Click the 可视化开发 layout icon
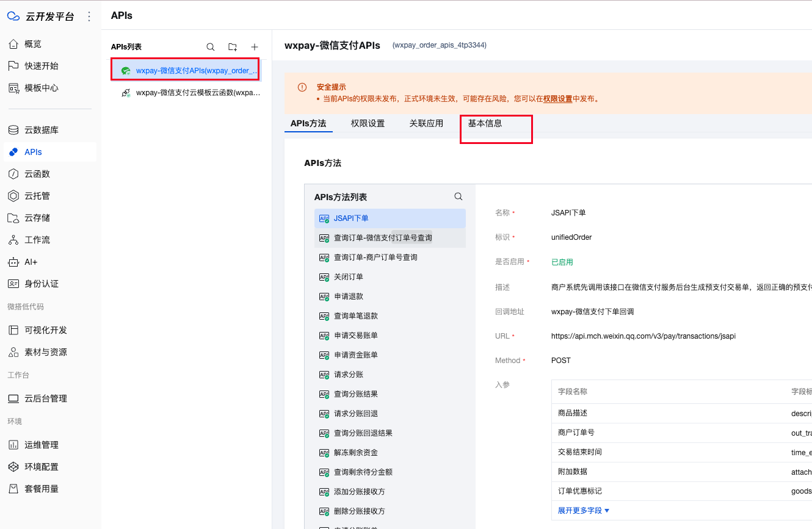Viewport: 812px width, 529px height. (13, 330)
